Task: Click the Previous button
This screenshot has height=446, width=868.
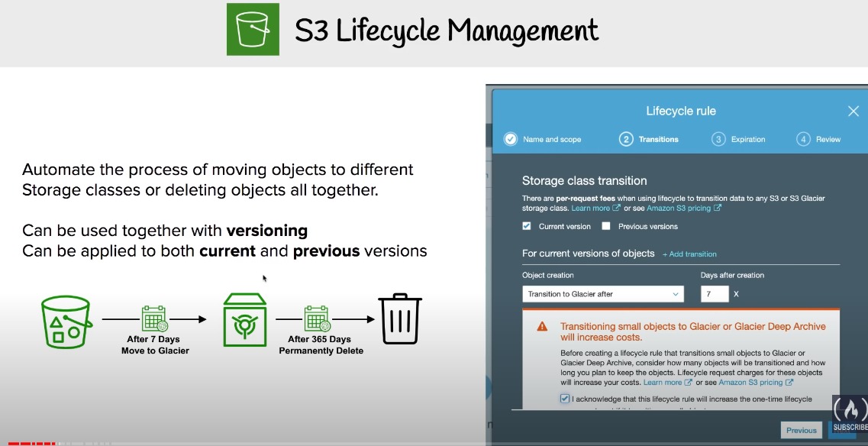Action: (801, 430)
